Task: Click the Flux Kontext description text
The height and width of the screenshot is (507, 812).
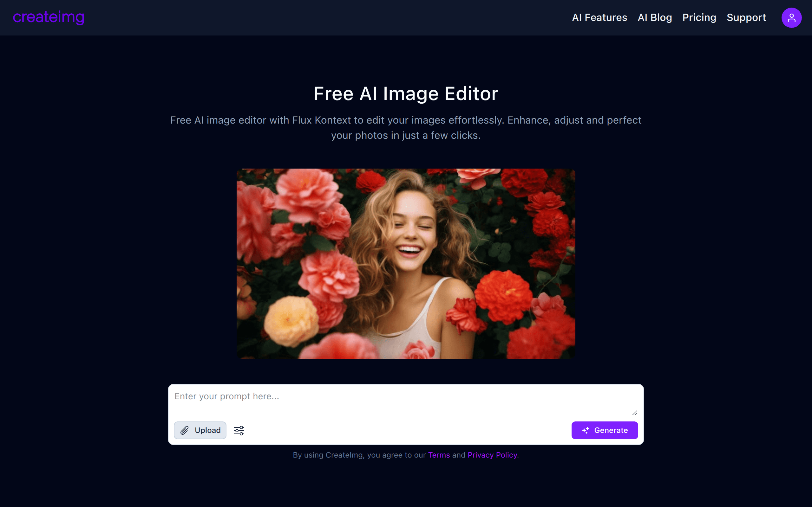Action: tap(406, 128)
